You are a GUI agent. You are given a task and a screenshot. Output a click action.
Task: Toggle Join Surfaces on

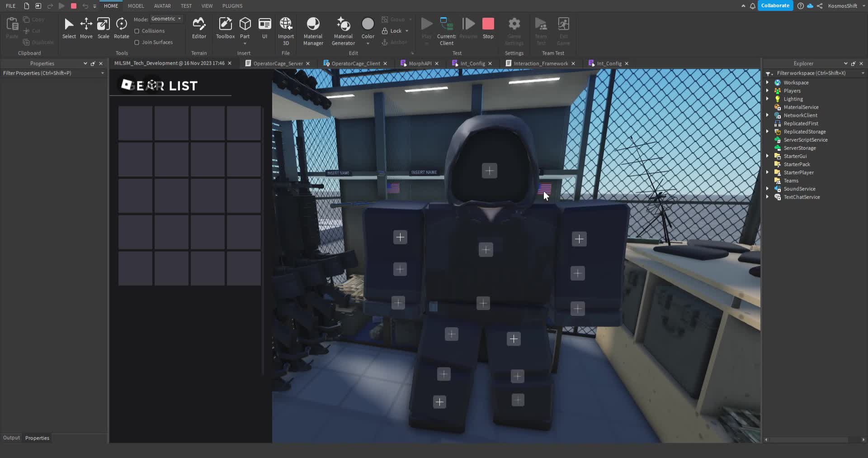(x=137, y=42)
